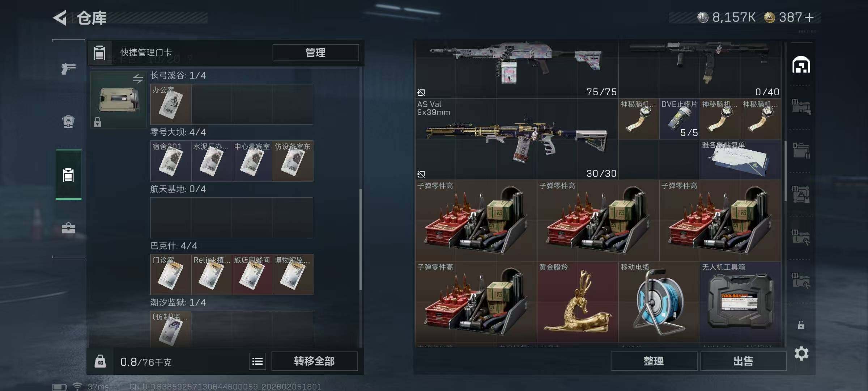868x391 pixels.
Task: Click the 管理 button
Action: 315,53
